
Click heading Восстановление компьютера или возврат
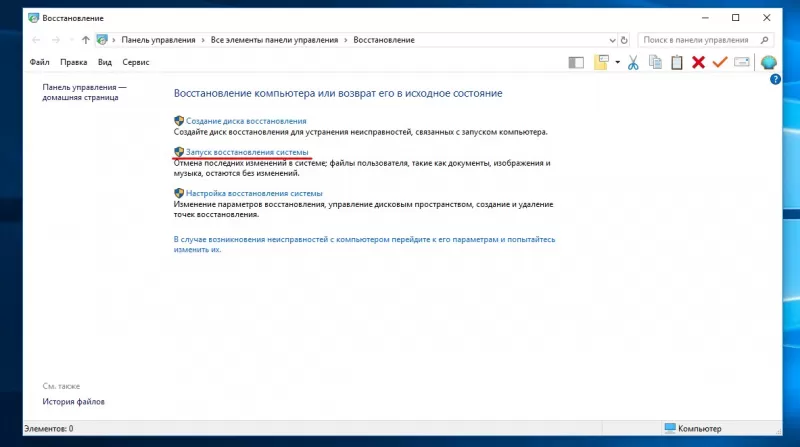[x=338, y=93]
